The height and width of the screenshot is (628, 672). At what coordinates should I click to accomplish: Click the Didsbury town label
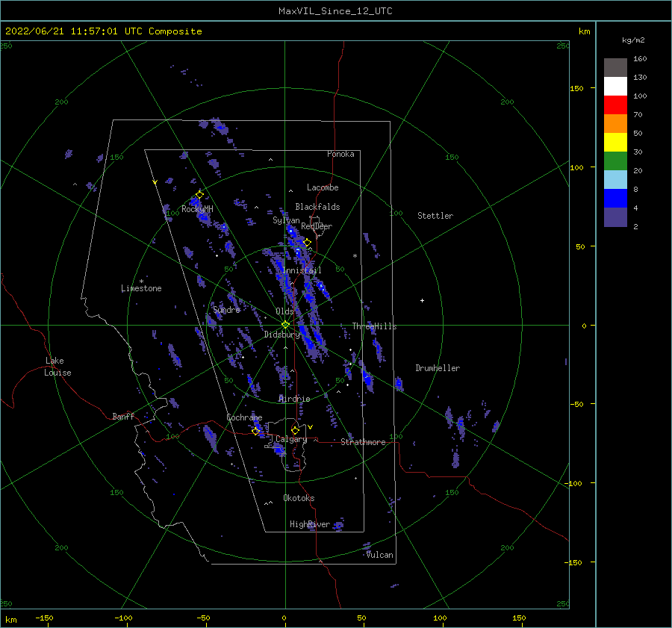point(281,335)
